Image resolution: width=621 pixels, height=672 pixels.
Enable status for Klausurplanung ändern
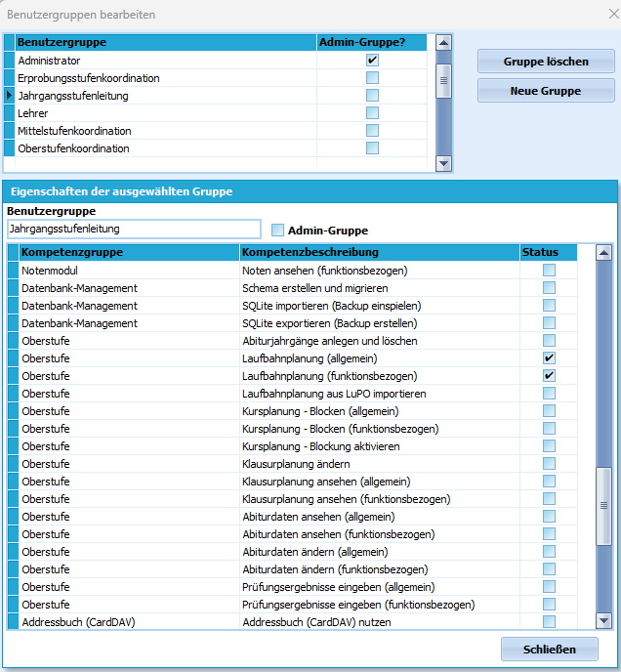[549, 463]
